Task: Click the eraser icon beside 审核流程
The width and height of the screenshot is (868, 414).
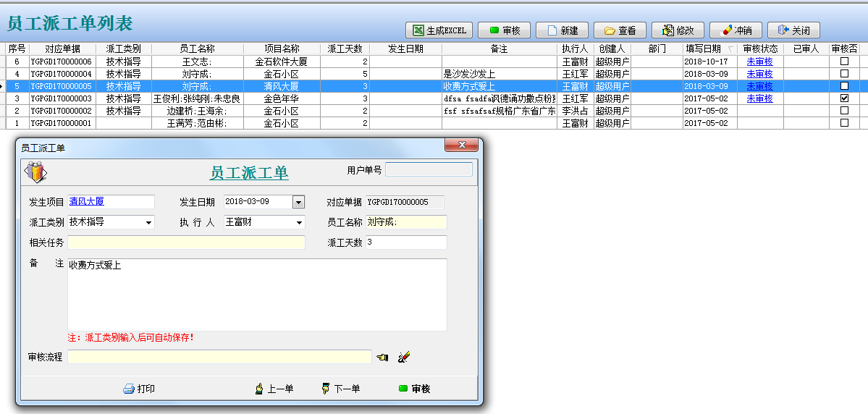Action: [x=404, y=357]
